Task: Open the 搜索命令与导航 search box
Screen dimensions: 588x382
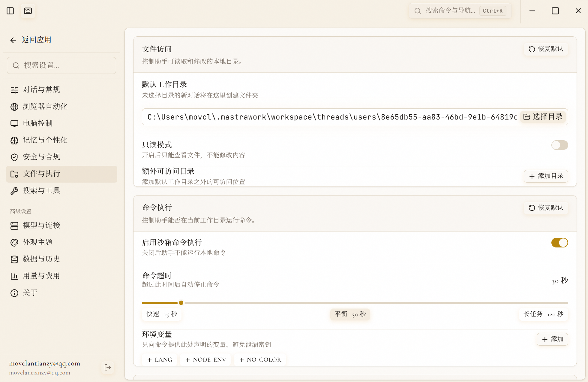Action: click(460, 11)
